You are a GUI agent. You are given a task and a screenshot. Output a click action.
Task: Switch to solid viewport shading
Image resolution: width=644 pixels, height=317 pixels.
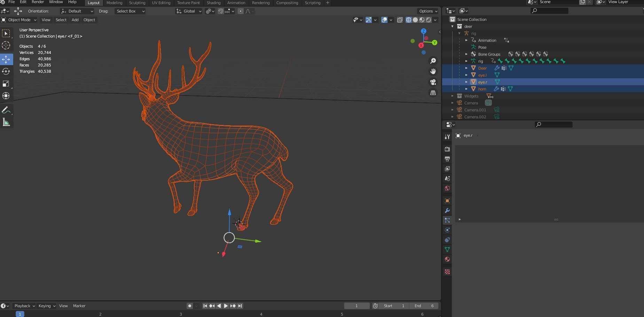[415, 20]
